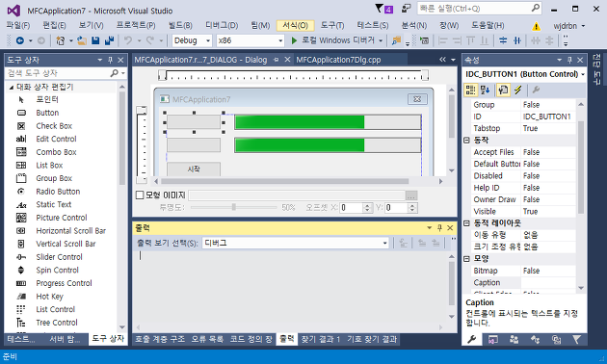Collapse the 모양 property category

point(467,258)
